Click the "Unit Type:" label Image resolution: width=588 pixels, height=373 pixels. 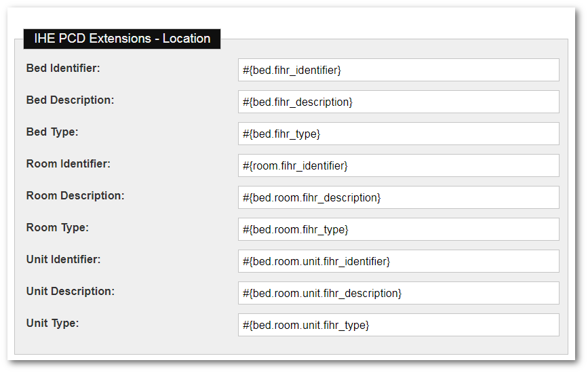pos(52,323)
